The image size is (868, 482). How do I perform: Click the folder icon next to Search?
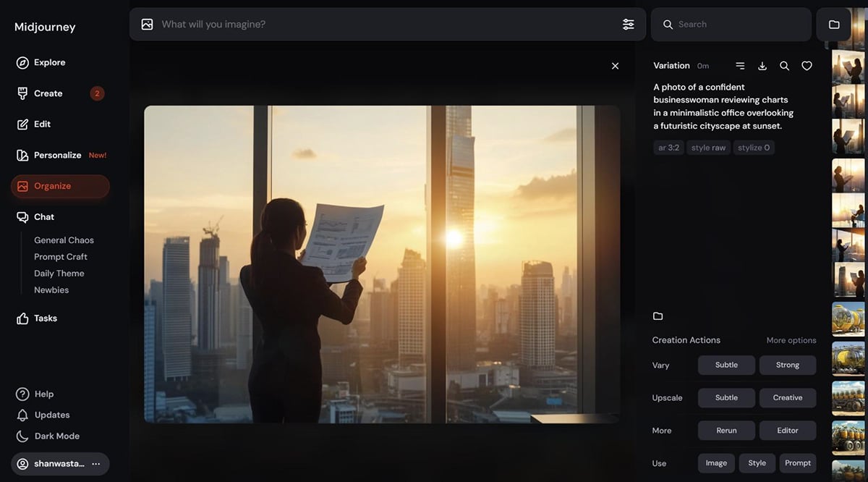(834, 25)
